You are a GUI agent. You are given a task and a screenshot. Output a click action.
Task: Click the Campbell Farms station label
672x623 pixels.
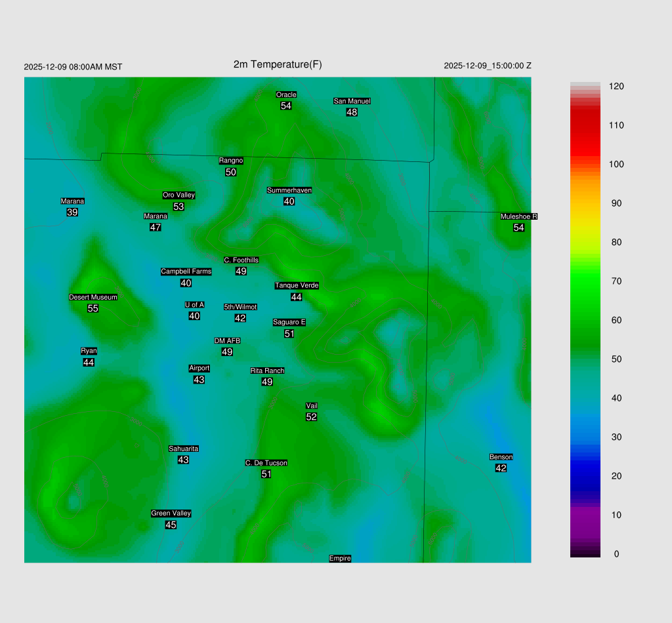[186, 271]
